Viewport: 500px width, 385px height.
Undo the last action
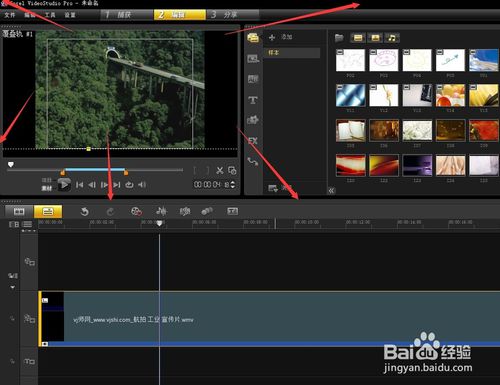tap(85, 211)
